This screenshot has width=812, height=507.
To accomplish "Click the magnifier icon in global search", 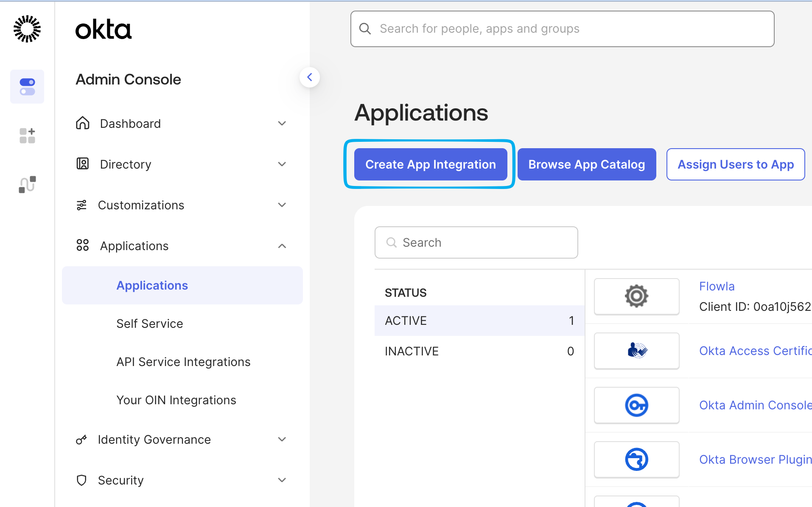I will pyautogui.click(x=365, y=29).
